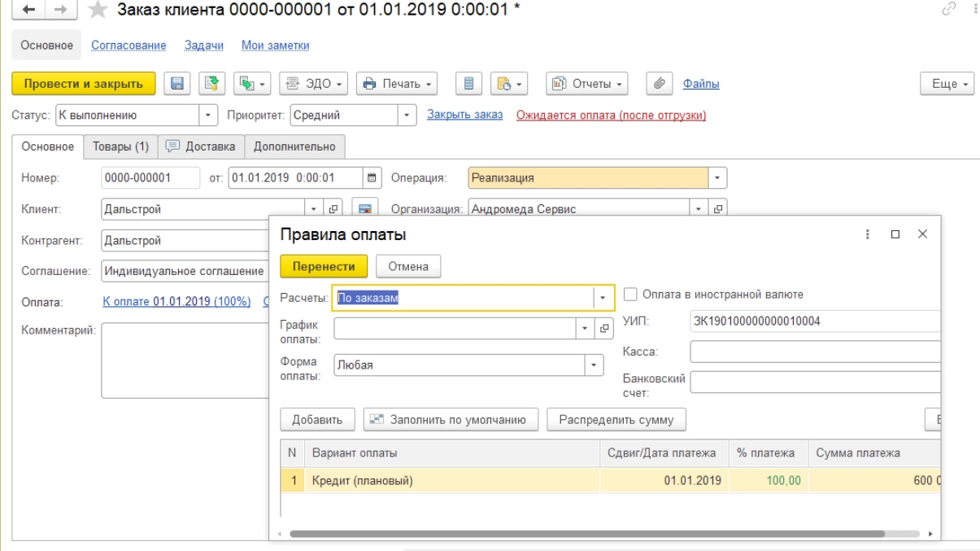Click the Комментарий text area
The height and width of the screenshot is (551, 980).
coord(185,361)
